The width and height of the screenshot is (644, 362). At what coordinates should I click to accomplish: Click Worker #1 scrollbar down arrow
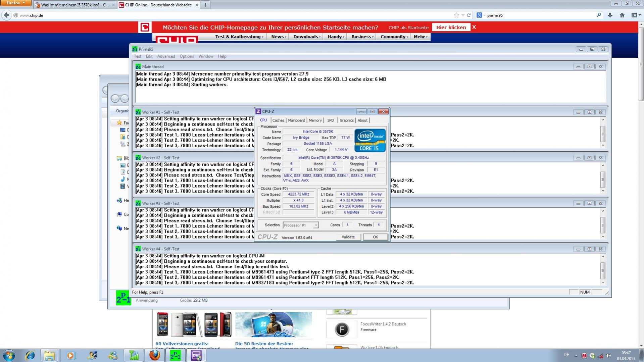click(x=603, y=146)
